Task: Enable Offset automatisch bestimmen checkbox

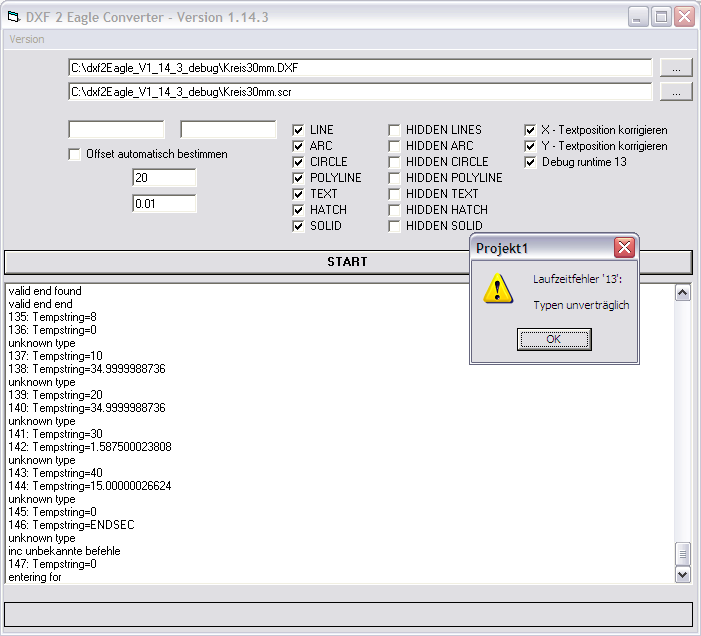Action: tap(75, 154)
